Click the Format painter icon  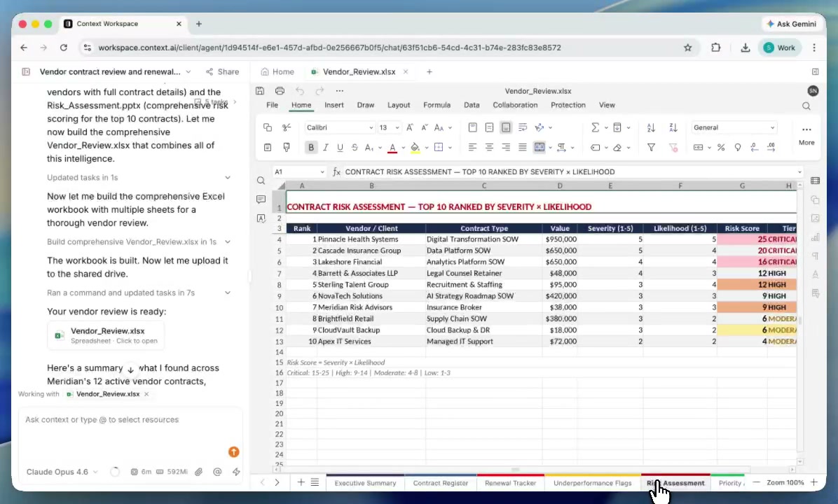pyautogui.click(x=287, y=148)
